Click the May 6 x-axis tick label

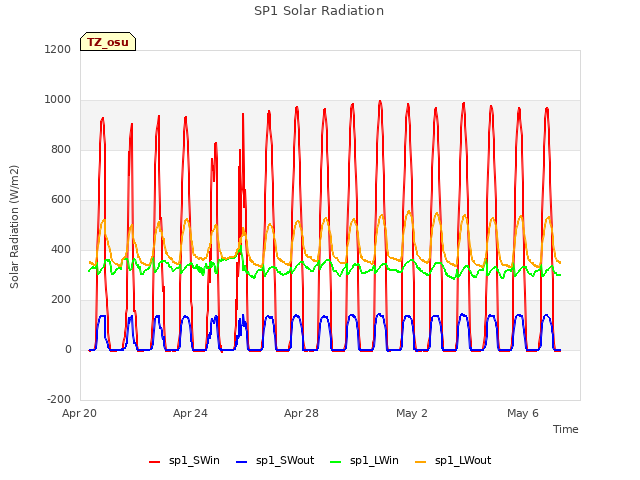pyautogui.click(x=523, y=413)
